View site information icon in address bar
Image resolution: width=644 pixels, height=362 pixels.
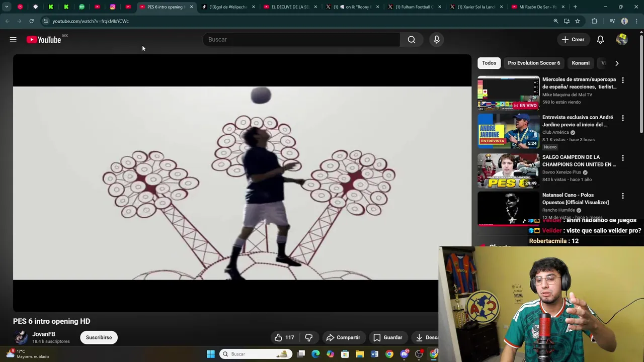[45, 21]
